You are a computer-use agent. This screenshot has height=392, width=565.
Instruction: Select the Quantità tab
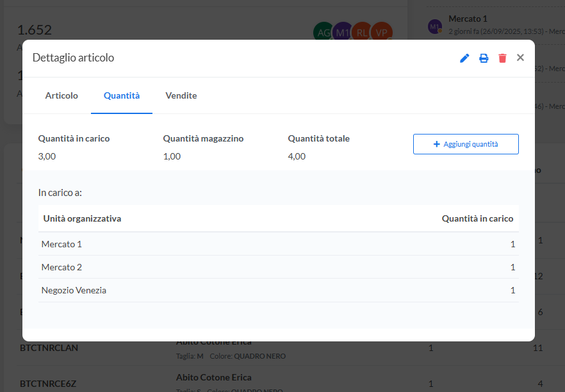[x=122, y=95]
